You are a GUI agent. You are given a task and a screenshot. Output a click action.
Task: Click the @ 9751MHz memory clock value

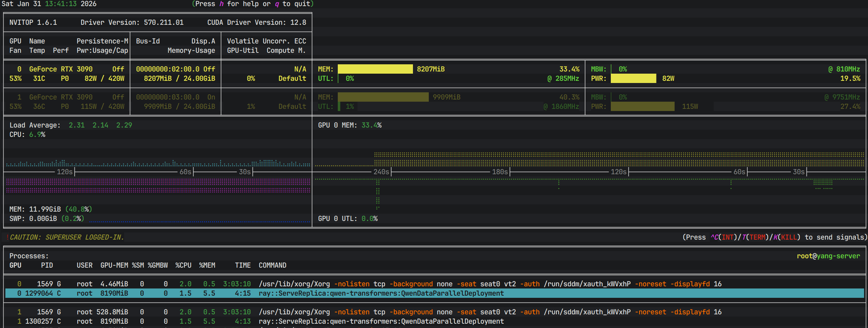click(842, 97)
